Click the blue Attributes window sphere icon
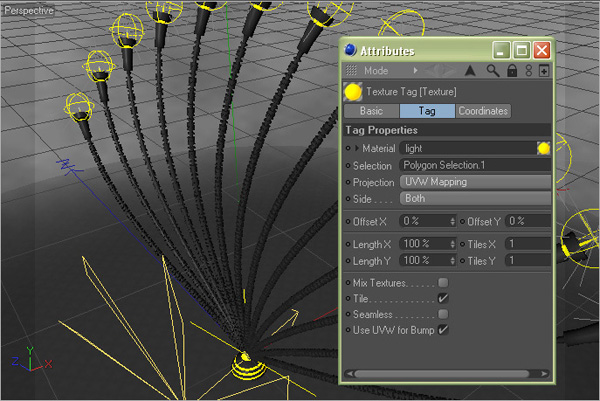600x401 pixels. [x=350, y=49]
